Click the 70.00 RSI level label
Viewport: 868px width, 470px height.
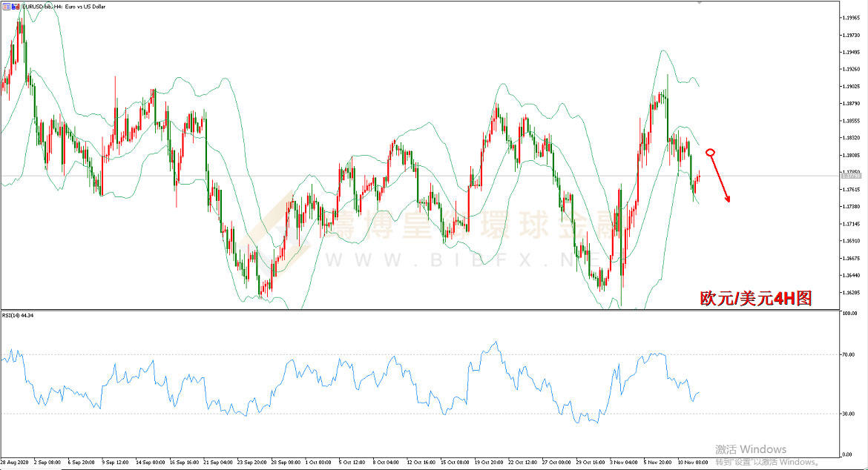[849, 354]
